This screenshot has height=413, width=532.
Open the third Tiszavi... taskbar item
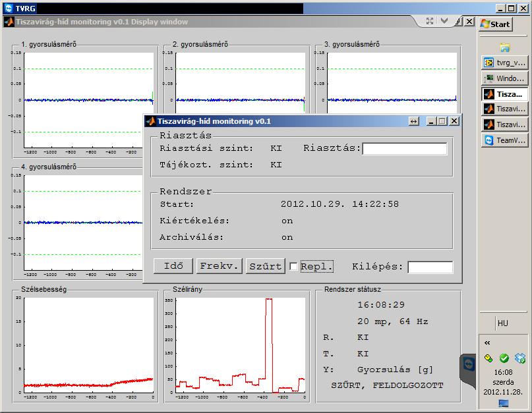coord(504,124)
